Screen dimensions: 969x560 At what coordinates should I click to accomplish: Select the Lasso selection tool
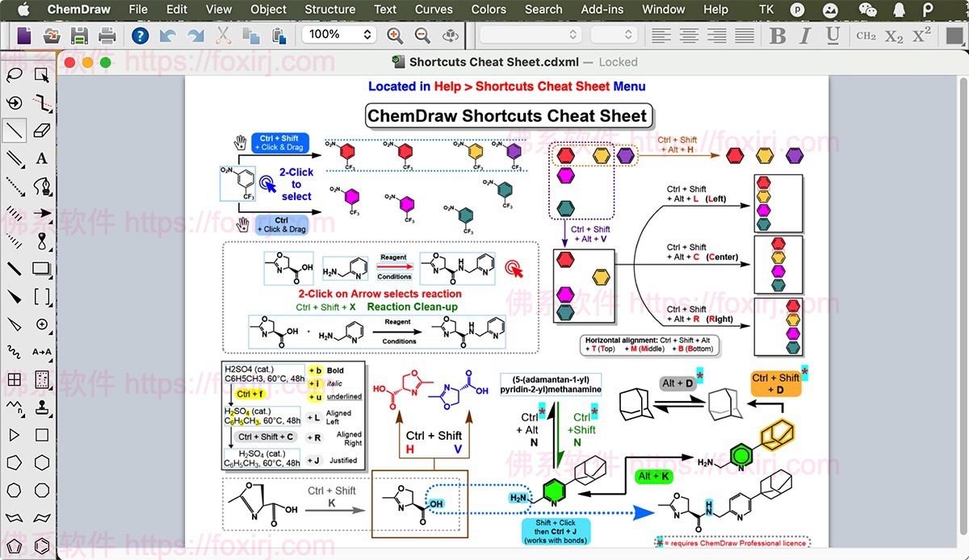(15, 75)
